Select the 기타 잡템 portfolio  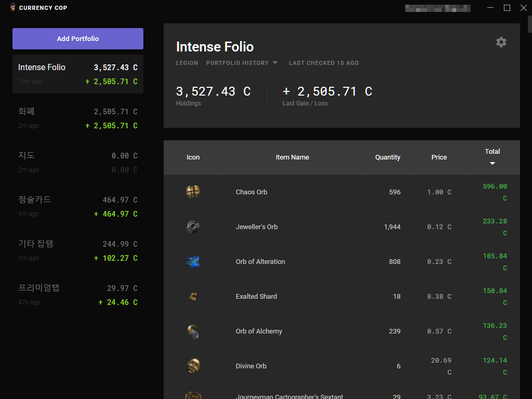78,250
